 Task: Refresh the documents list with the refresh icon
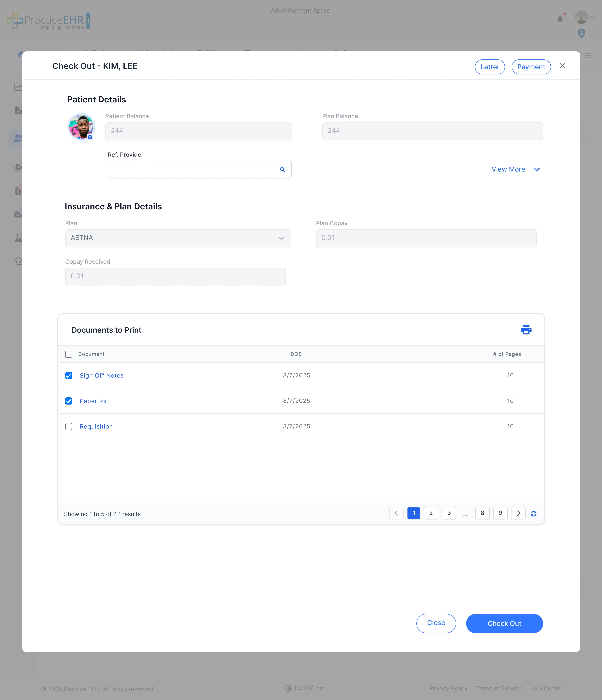point(534,513)
